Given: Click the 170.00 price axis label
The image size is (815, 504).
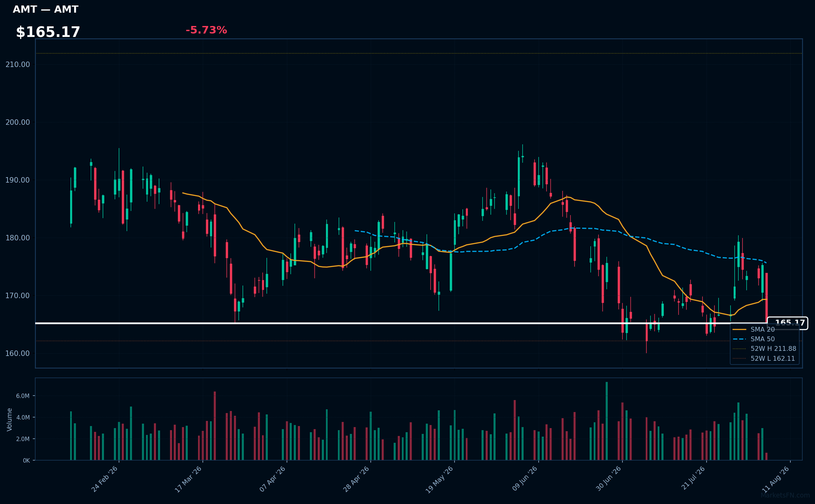Looking at the screenshot, I should click(18, 295).
